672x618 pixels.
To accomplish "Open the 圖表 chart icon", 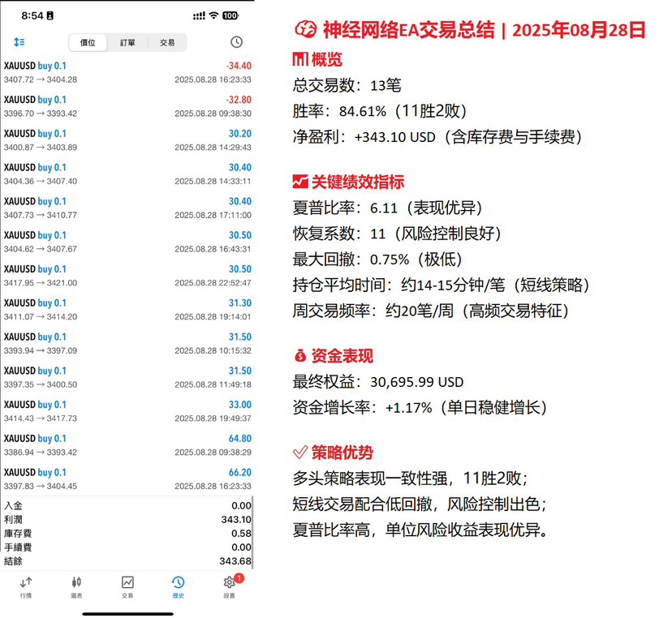I will coord(76,587).
